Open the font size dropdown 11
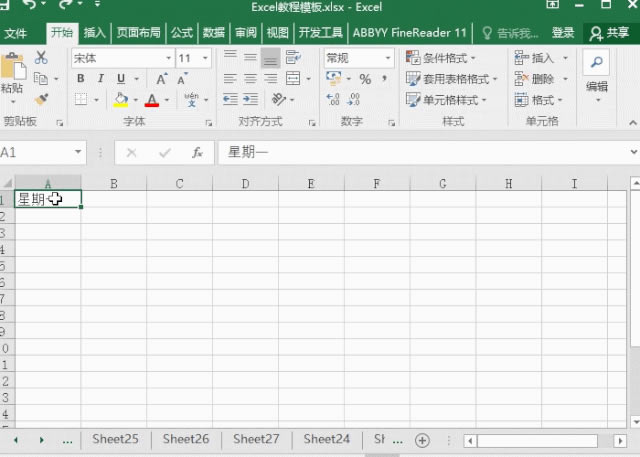This screenshot has width=640, height=457. 205,58
